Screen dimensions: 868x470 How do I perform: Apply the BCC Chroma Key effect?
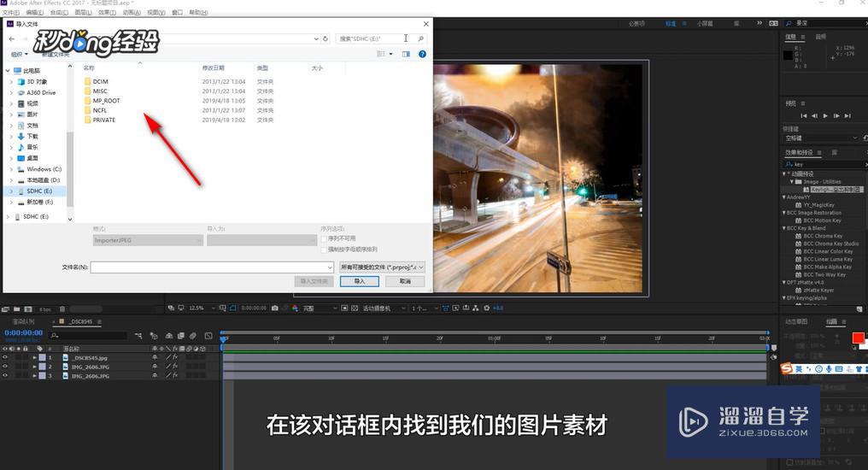coord(823,236)
